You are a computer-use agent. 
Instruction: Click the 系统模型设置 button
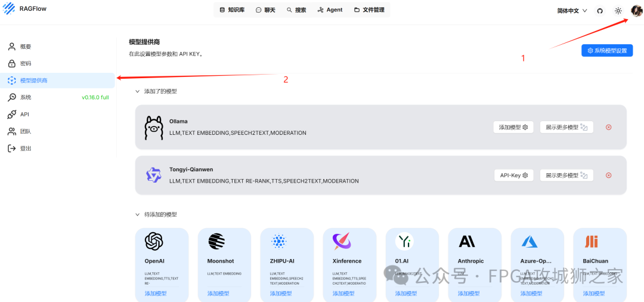pos(607,51)
